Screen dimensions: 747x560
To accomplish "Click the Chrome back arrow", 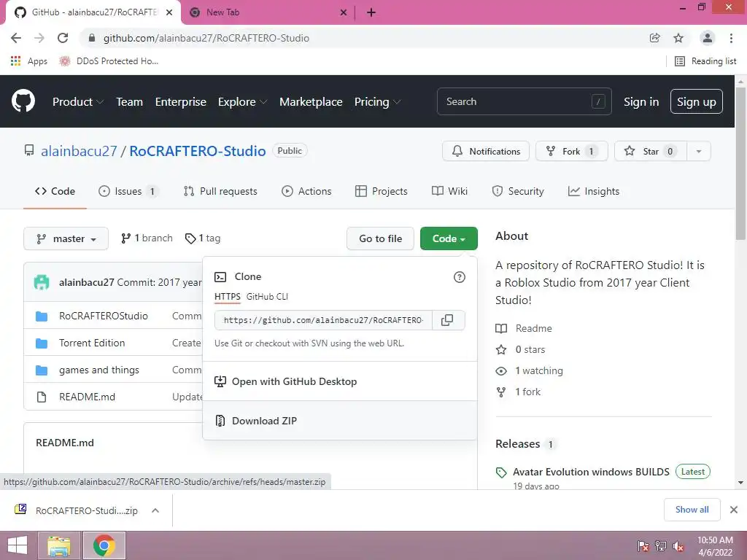I will coord(16,38).
